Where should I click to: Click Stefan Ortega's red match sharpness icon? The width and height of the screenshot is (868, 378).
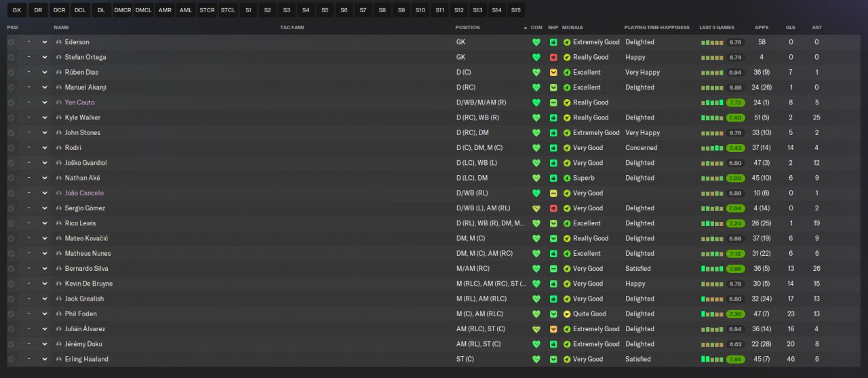point(553,57)
